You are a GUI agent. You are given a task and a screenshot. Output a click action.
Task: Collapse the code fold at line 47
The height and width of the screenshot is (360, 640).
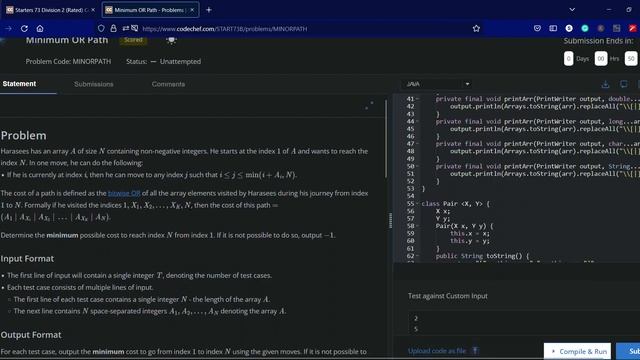tap(417, 144)
